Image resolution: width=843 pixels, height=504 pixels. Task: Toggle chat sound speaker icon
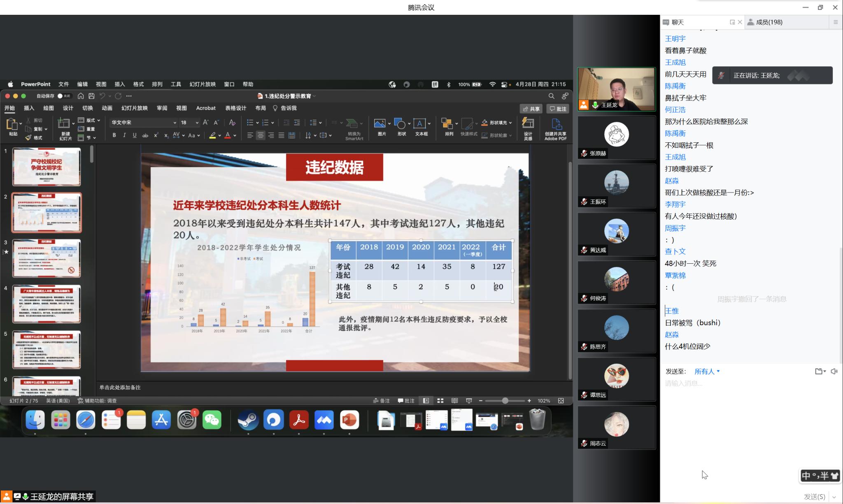click(834, 372)
